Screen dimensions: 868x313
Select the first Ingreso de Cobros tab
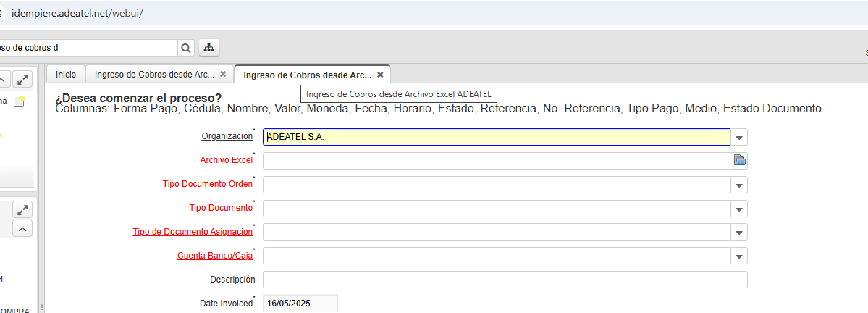point(153,75)
